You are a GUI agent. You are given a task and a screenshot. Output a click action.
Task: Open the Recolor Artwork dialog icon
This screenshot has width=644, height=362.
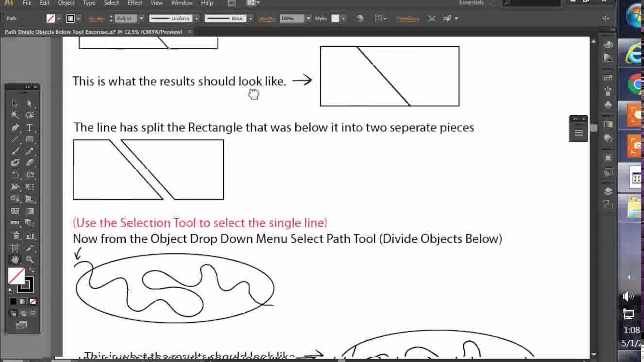pyautogui.click(x=360, y=19)
